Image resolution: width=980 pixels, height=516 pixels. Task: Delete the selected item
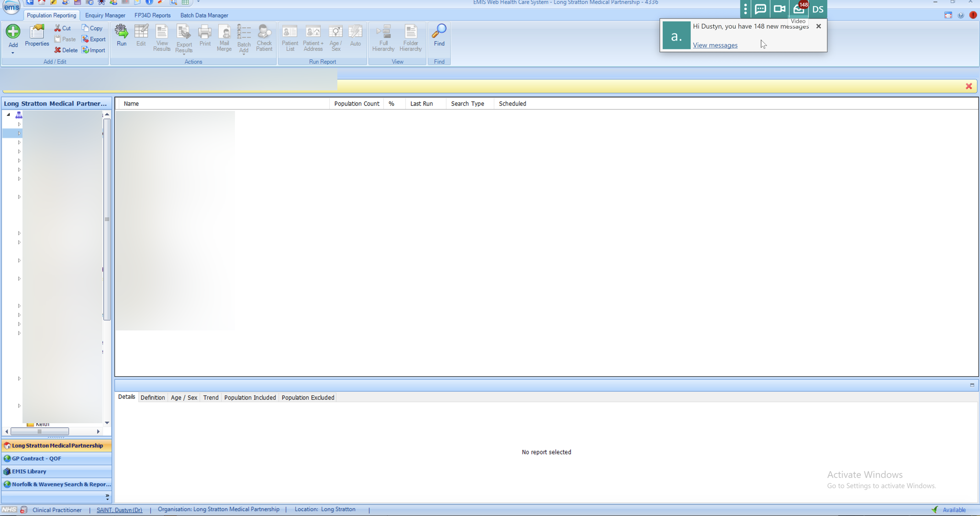click(x=66, y=50)
